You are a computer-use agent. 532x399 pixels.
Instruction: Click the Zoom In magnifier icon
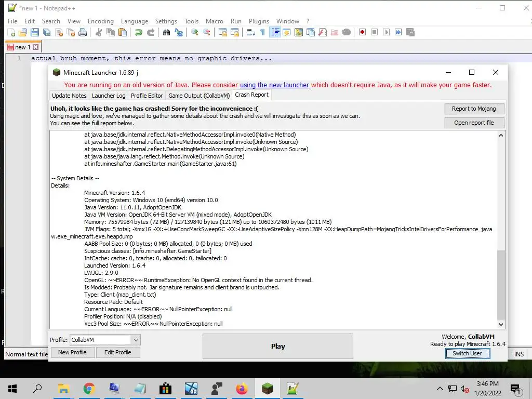[195, 32]
